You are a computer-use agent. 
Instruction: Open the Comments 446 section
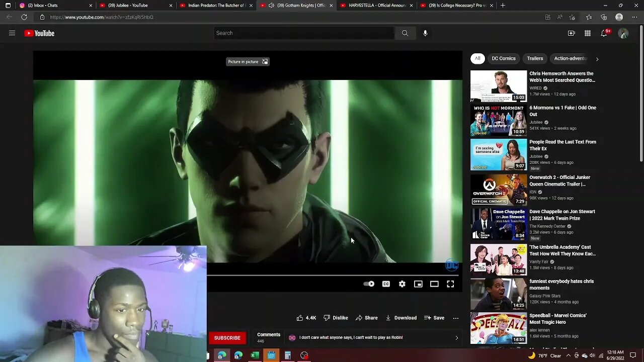coord(269,337)
